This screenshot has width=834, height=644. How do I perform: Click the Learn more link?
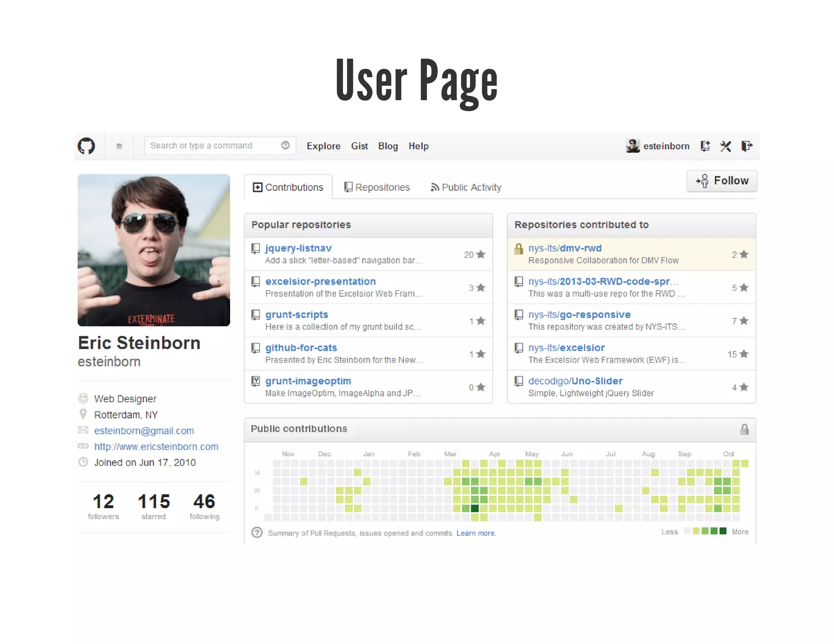[476, 533]
